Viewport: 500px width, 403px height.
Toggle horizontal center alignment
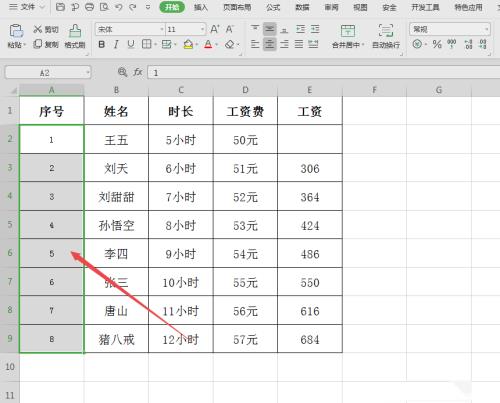tap(270, 44)
